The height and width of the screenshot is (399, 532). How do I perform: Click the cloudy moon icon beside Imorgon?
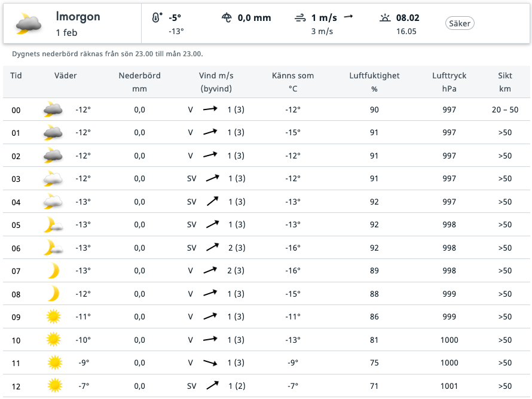click(28, 23)
